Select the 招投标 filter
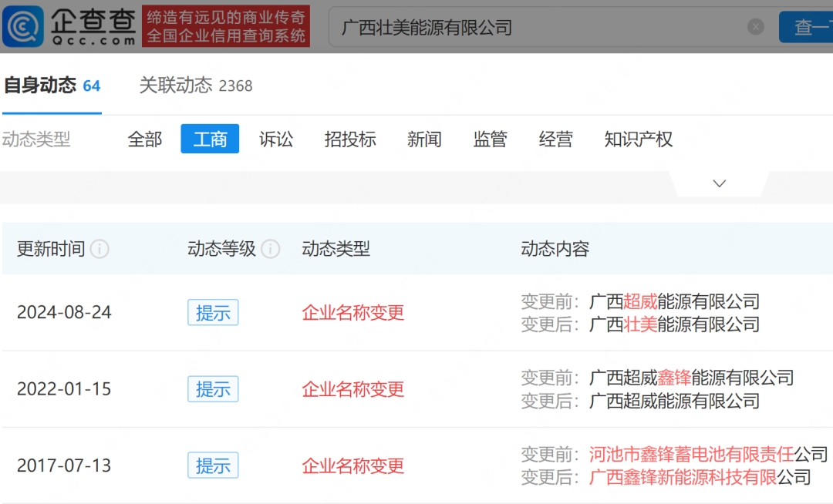The width and height of the screenshot is (833, 504). (350, 139)
